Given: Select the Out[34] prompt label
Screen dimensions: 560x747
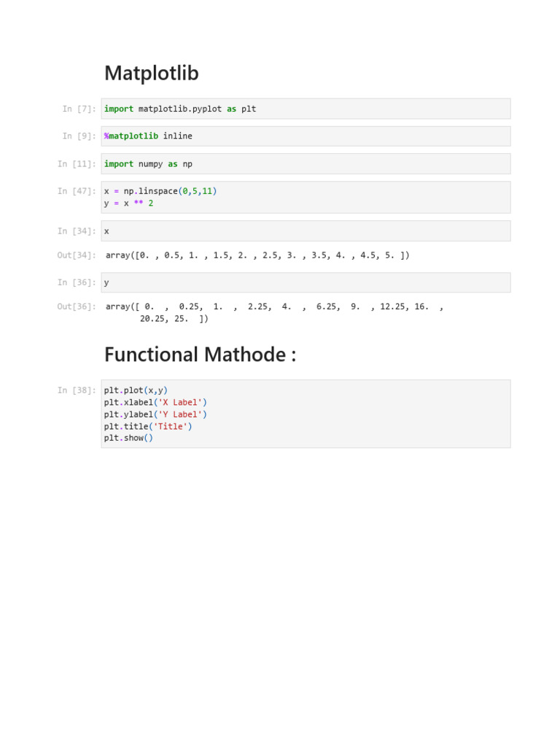Looking at the screenshot, I should click(x=77, y=255).
